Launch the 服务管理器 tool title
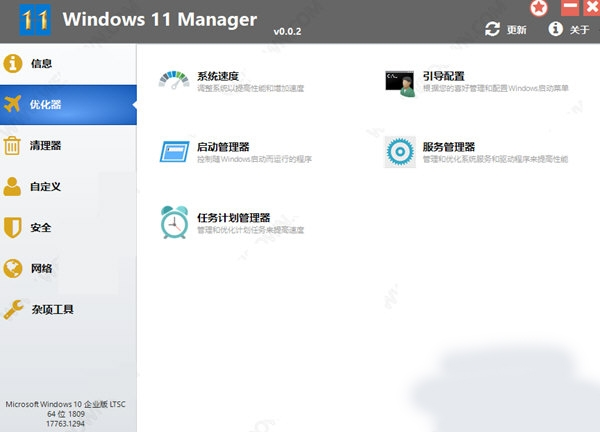 pyautogui.click(x=449, y=147)
